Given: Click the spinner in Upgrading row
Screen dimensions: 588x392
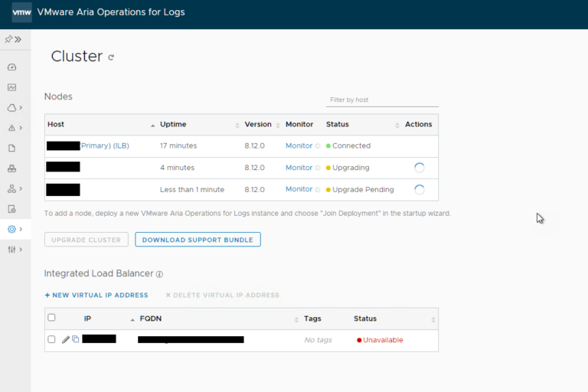Looking at the screenshot, I should (x=420, y=168).
